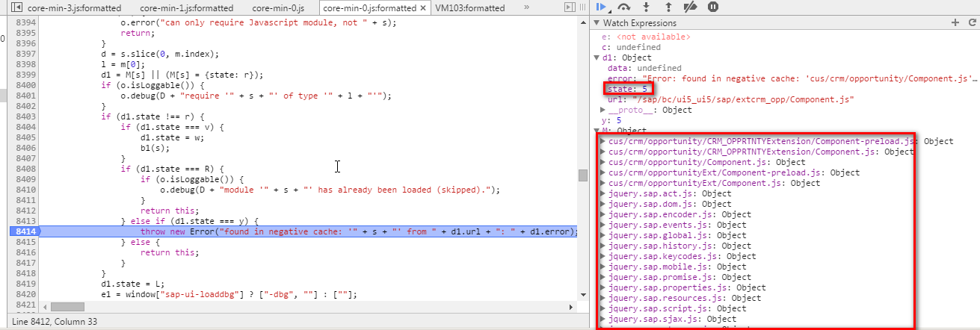The height and width of the screenshot is (330, 980).
Task: Expand cus/crm/opportunity/Component.js object
Action: [x=604, y=162]
